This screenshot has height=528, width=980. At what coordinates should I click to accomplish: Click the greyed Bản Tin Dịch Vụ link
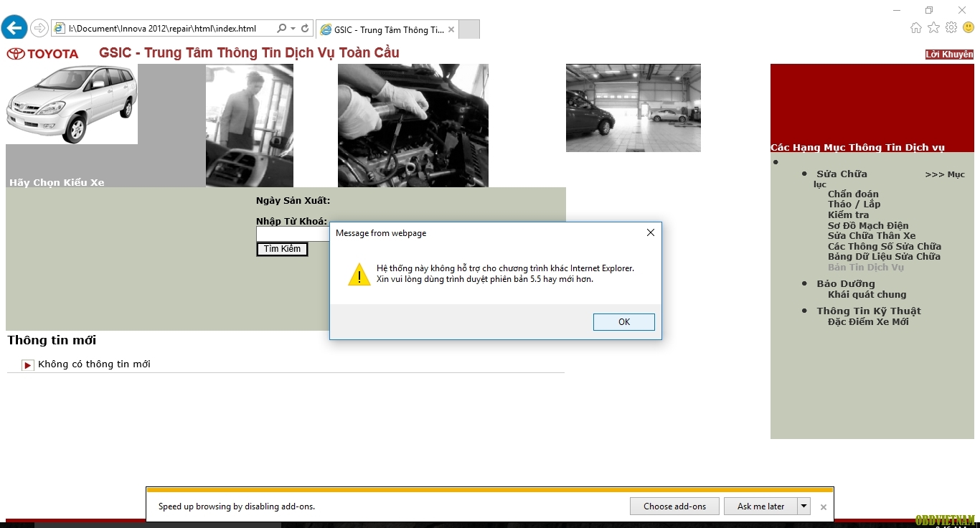click(866, 267)
